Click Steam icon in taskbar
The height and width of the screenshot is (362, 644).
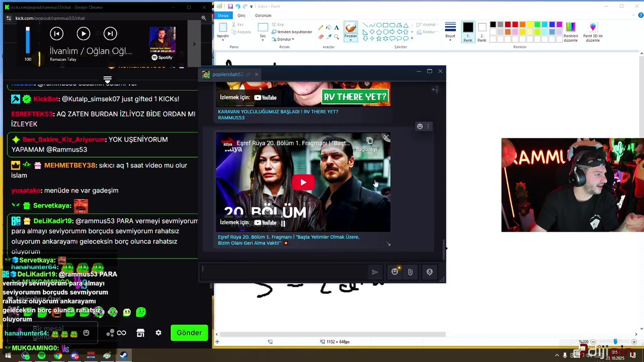[123, 356]
